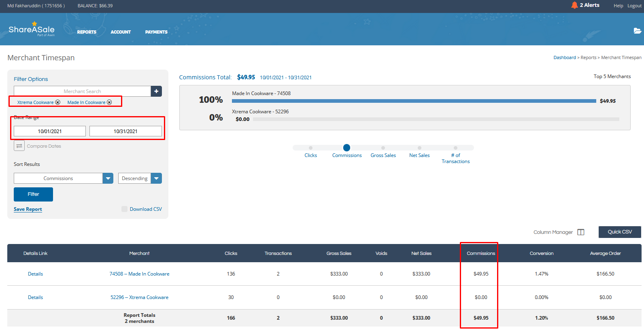644x331 pixels.
Task: Click the Merchant Search field
Action: point(82,91)
